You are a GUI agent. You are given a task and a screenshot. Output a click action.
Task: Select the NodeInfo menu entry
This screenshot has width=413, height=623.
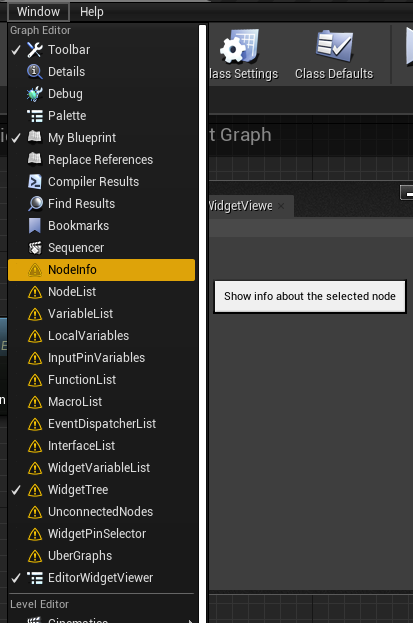[101, 270]
